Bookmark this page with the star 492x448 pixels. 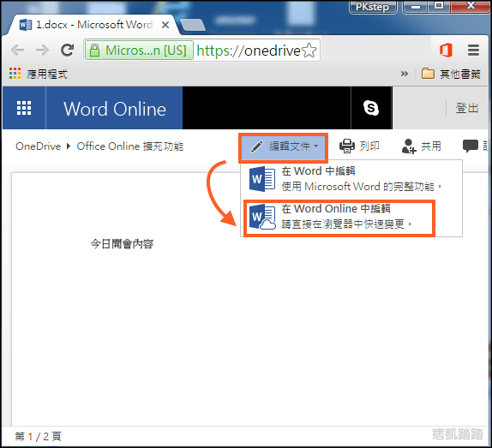[x=309, y=51]
